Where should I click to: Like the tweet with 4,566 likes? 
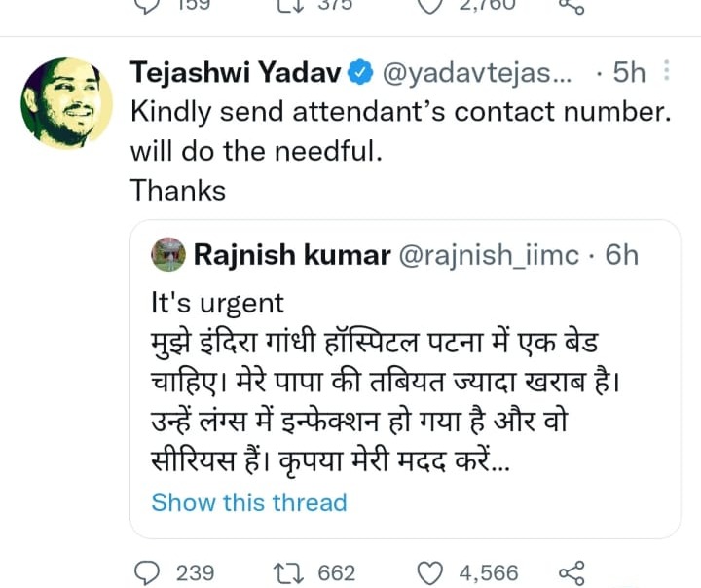click(x=429, y=571)
